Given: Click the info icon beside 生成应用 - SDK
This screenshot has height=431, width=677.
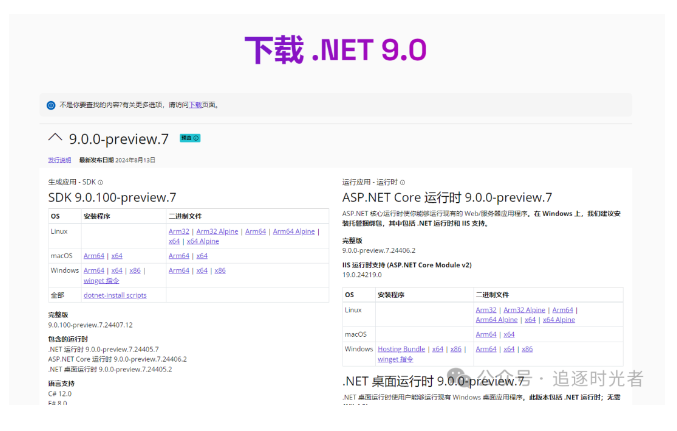Looking at the screenshot, I should click(101, 182).
